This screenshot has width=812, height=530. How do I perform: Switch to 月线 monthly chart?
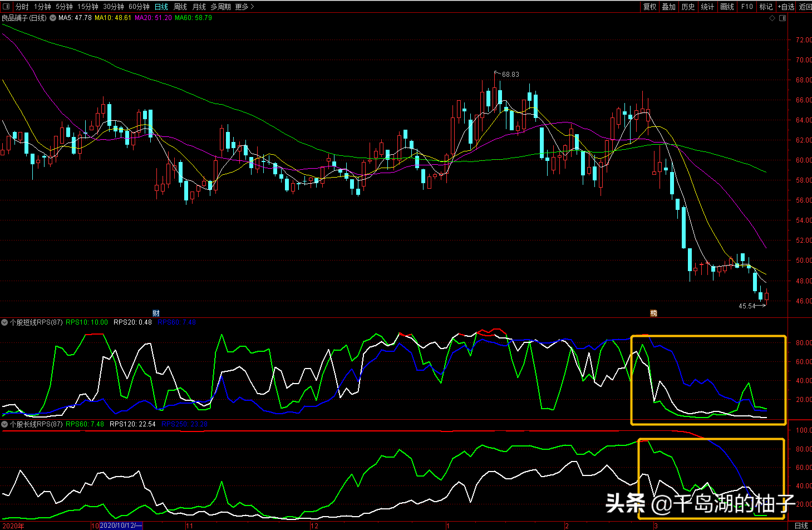[x=199, y=7]
